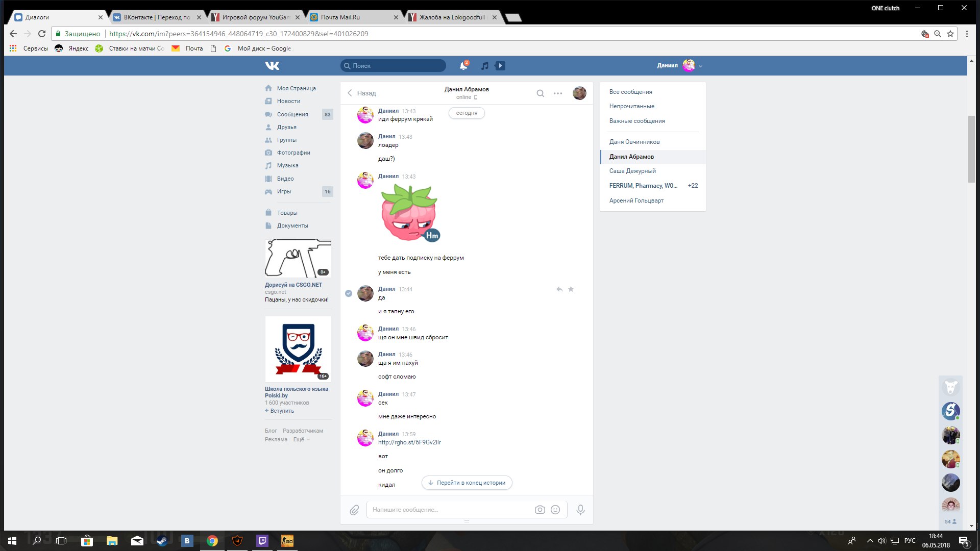The image size is (980, 551).
Task: Click the paperclip attach icon
Action: [x=354, y=510]
